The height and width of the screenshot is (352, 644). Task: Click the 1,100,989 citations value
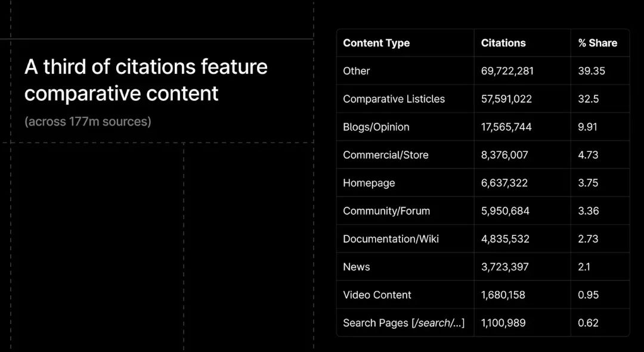[503, 323]
